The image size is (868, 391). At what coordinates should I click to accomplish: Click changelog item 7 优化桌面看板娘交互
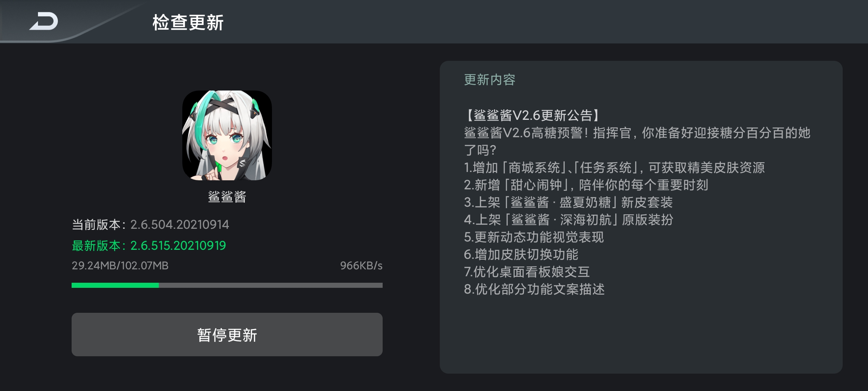[527, 272]
